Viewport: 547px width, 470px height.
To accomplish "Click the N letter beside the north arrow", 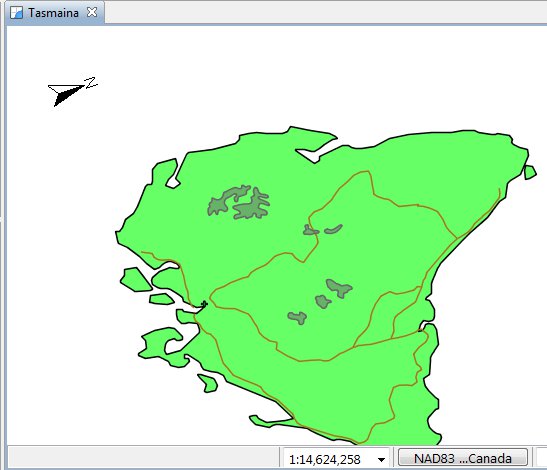I will tap(91, 83).
